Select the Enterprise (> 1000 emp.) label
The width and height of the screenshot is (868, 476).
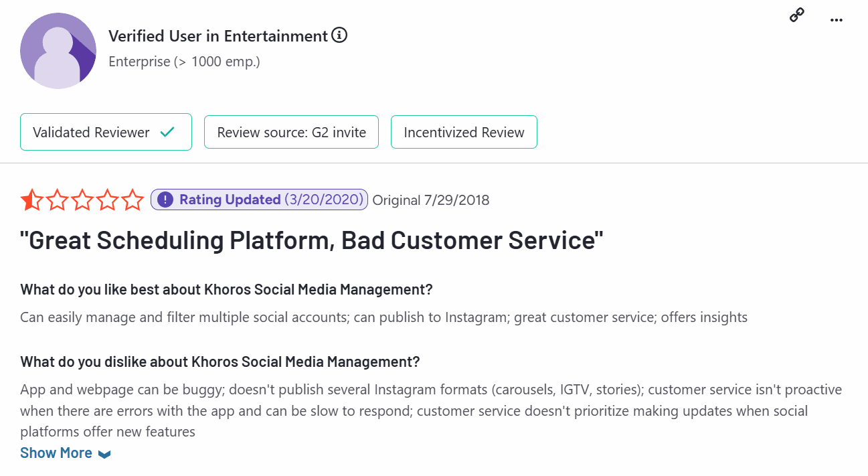[x=183, y=61]
